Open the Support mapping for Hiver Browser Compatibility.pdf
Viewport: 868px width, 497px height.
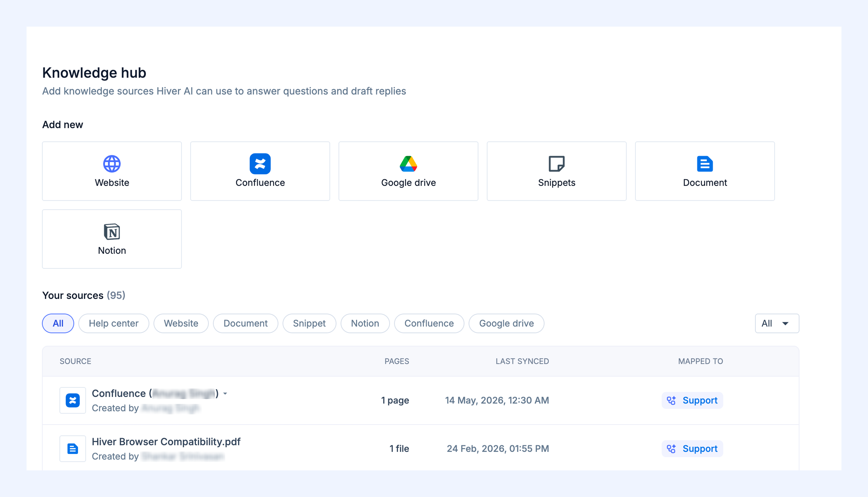coord(692,449)
